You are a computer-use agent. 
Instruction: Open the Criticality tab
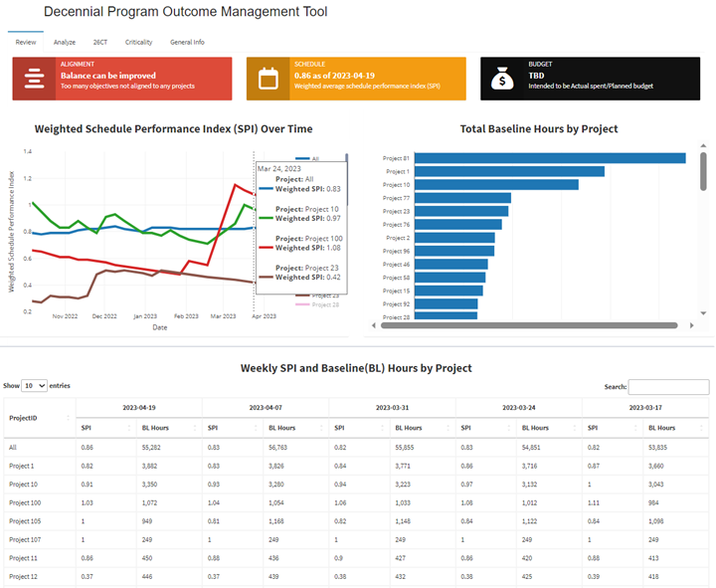pos(139,42)
